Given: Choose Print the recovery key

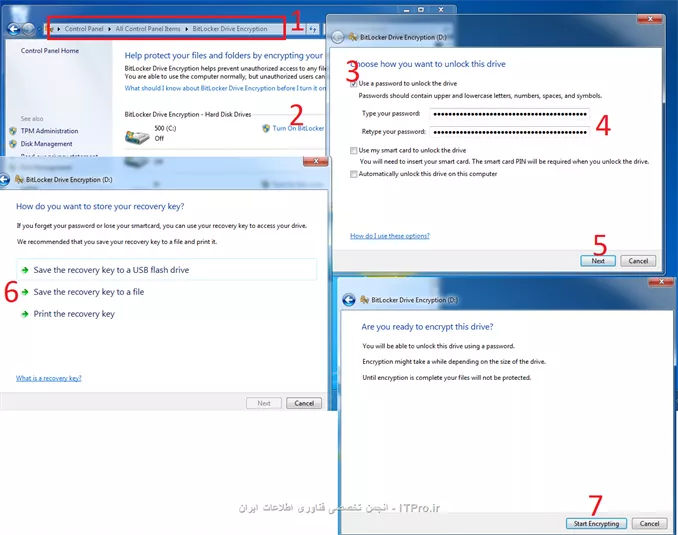Looking at the screenshot, I should point(74,314).
